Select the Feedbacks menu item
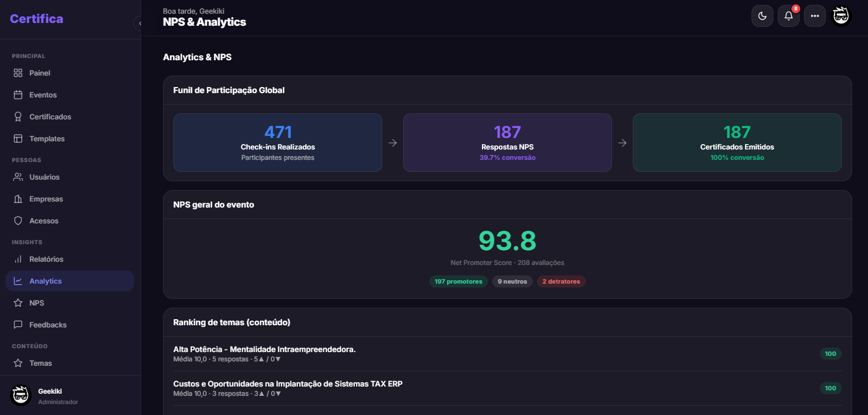Screen dimensions: 868x415 [69, 325]
